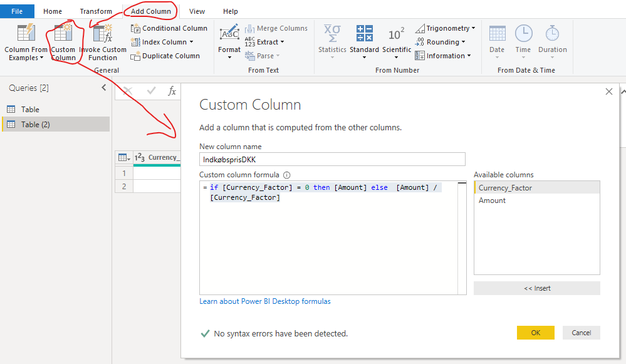Add an Index Column

(162, 42)
